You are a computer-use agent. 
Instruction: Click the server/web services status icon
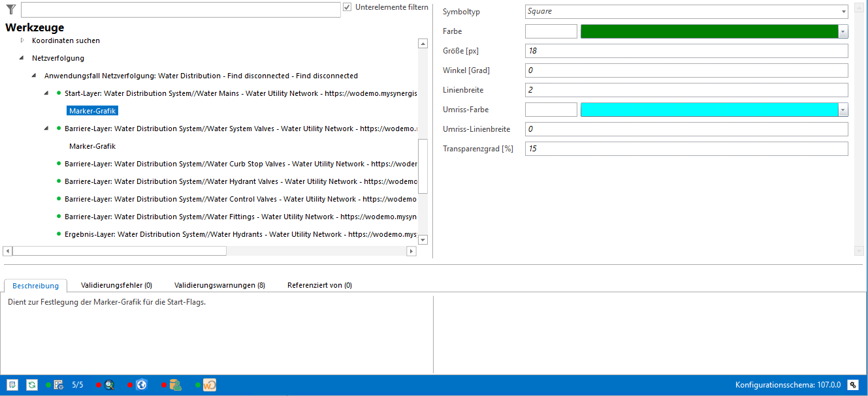pos(58,385)
